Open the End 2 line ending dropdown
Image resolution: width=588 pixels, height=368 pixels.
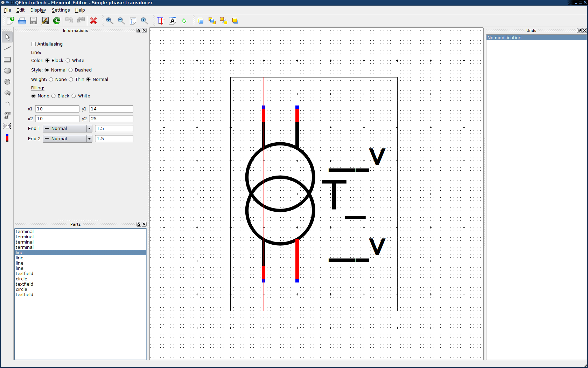(89, 138)
